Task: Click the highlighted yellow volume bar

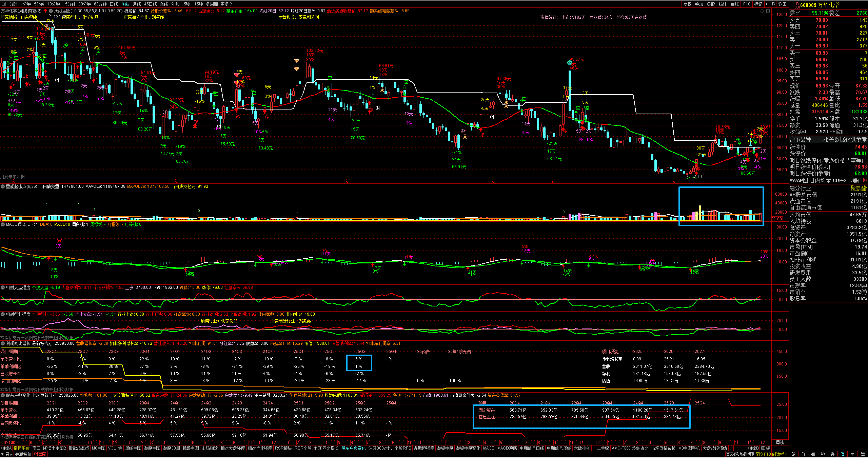Action: pos(699,213)
